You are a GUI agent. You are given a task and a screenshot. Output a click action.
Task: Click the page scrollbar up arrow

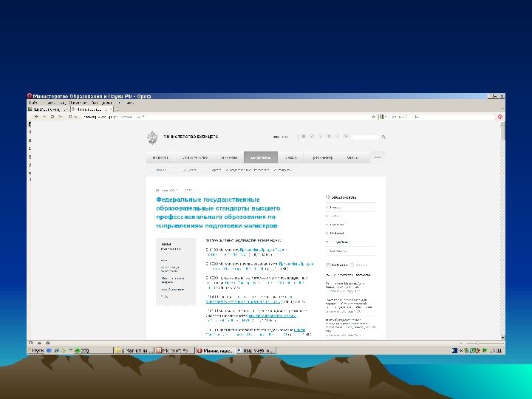tap(502, 124)
